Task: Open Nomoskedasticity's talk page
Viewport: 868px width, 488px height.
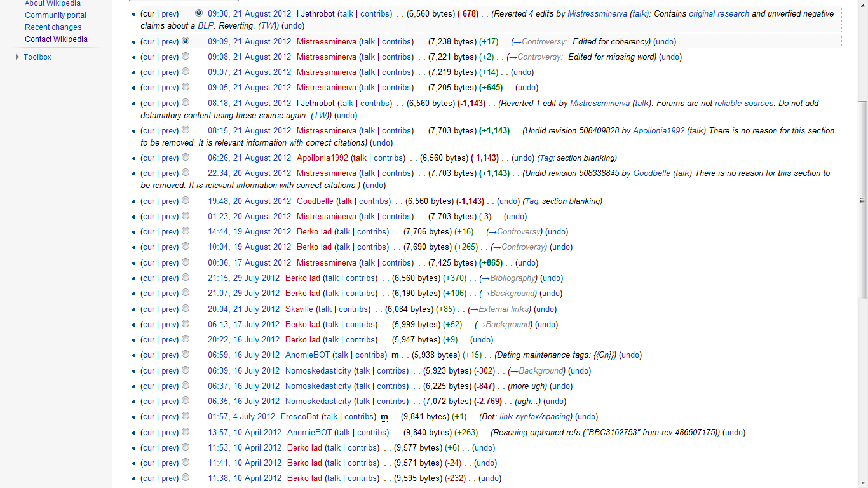Action: [362, 370]
